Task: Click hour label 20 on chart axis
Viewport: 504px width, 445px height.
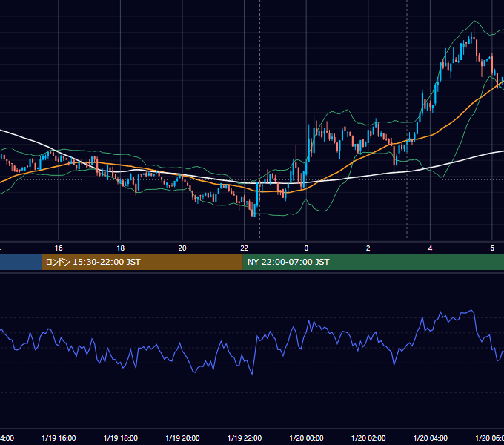Action: coord(182,248)
